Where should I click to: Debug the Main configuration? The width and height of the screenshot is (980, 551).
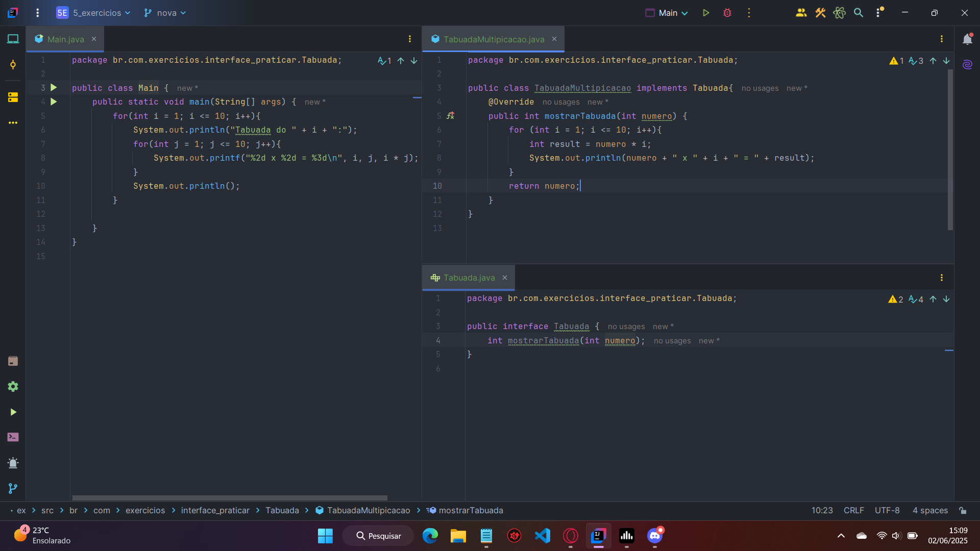[x=727, y=13]
